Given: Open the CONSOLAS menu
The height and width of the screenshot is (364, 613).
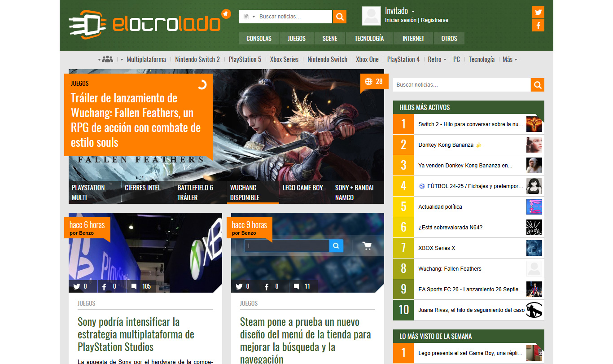Looking at the screenshot, I should pos(259,38).
